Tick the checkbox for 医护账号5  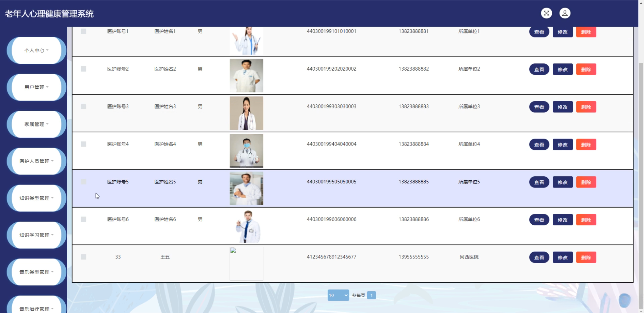pyautogui.click(x=83, y=182)
